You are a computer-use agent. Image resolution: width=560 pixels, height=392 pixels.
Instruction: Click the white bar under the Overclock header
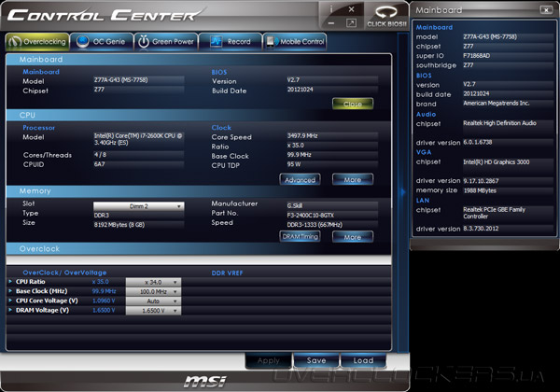(199, 259)
